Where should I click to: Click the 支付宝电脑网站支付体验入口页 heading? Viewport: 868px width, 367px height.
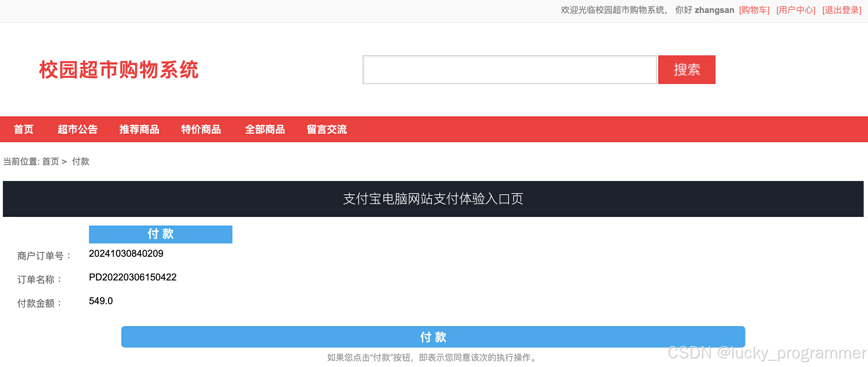point(433,199)
